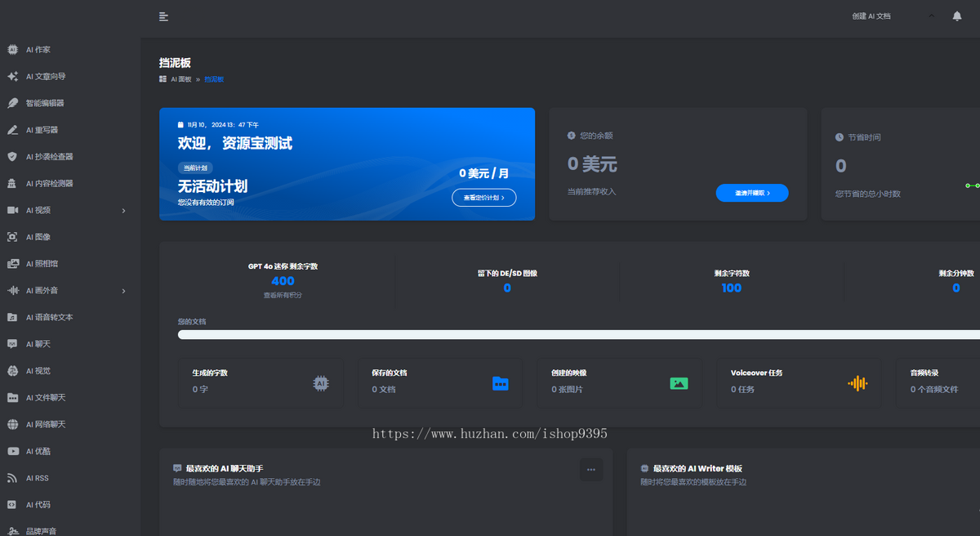
Task: Click the blue 邀请并赚取 button
Action: pos(752,193)
